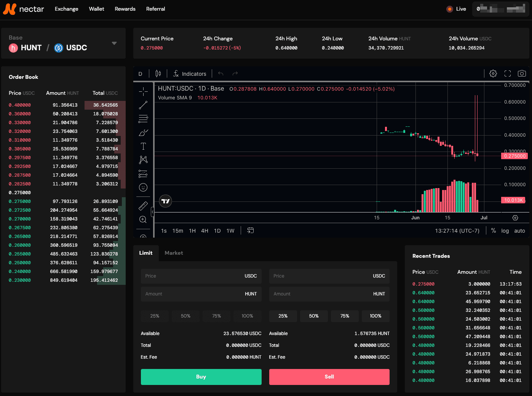
Task: Toggle percent scale
Action: [494, 231]
